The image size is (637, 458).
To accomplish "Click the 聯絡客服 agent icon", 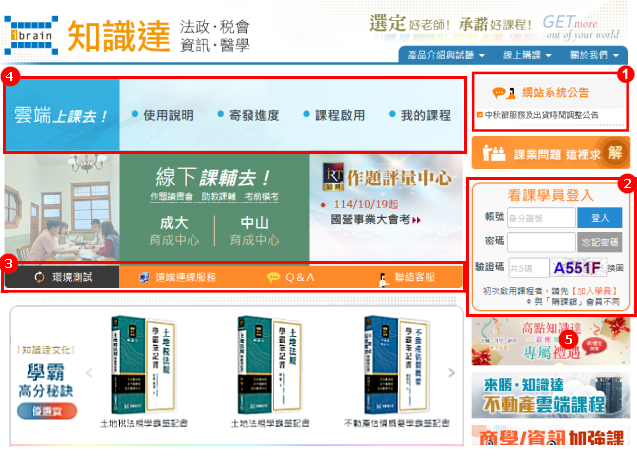I will 383,277.
